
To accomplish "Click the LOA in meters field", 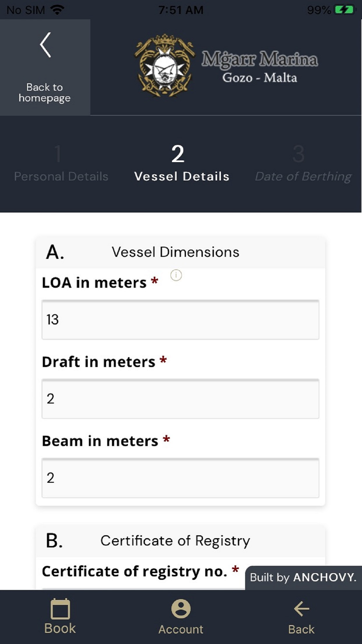I will [x=180, y=320].
